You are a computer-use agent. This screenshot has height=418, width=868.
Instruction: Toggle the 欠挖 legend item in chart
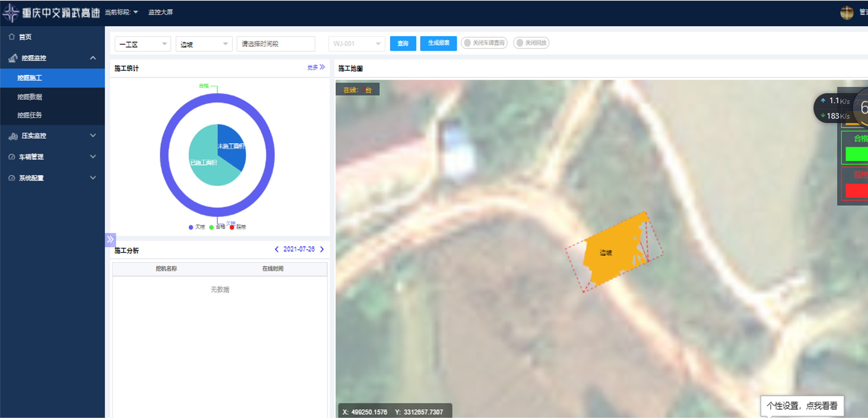[x=196, y=227]
